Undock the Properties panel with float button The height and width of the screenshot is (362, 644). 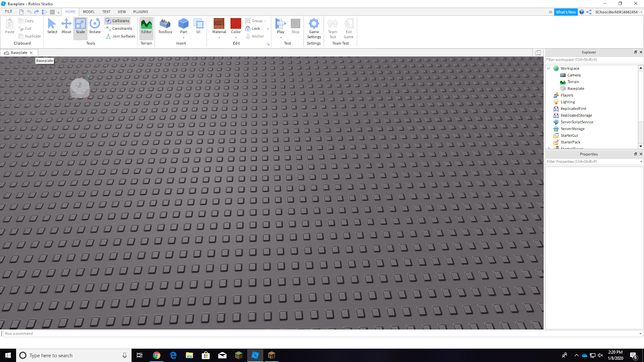pos(636,154)
